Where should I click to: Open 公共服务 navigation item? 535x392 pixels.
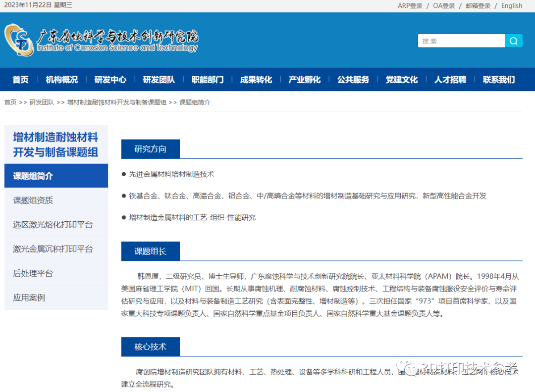click(x=353, y=80)
